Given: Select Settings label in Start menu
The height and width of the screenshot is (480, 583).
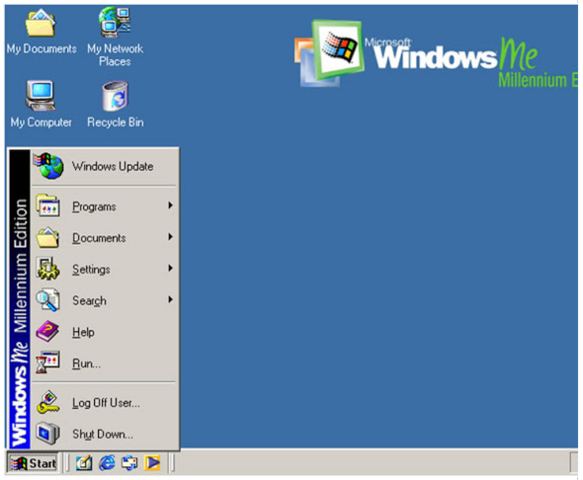Looking at the screenshot, I should pos(91,270).
